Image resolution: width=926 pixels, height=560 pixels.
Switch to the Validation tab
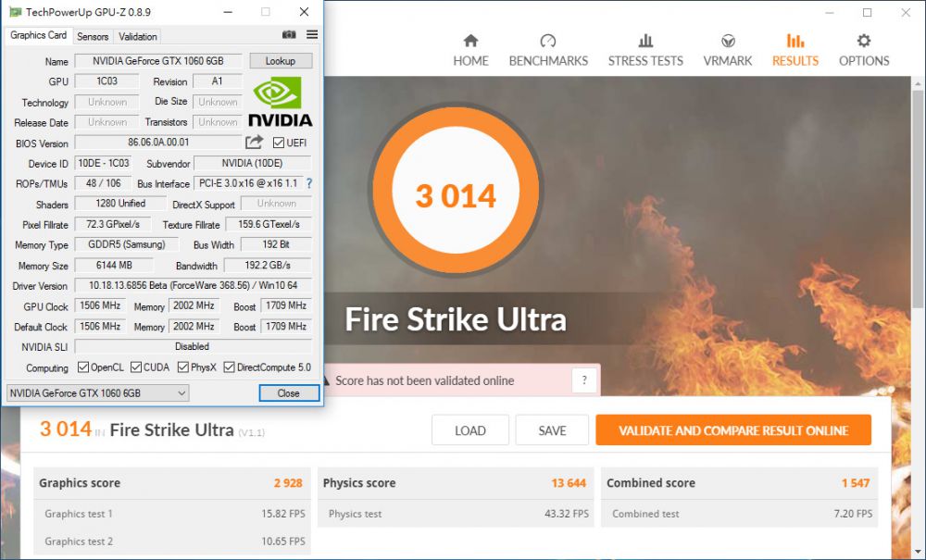coord(138,36)
